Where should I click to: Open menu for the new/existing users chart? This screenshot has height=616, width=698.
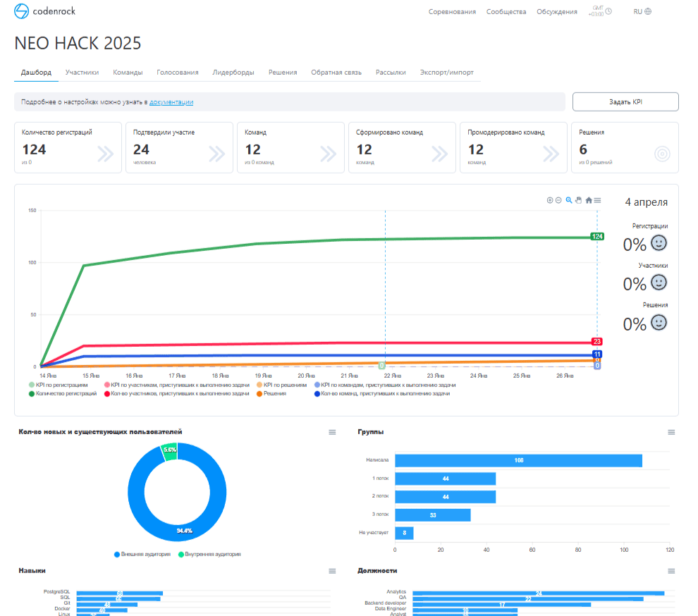click(x=332, y=432)
